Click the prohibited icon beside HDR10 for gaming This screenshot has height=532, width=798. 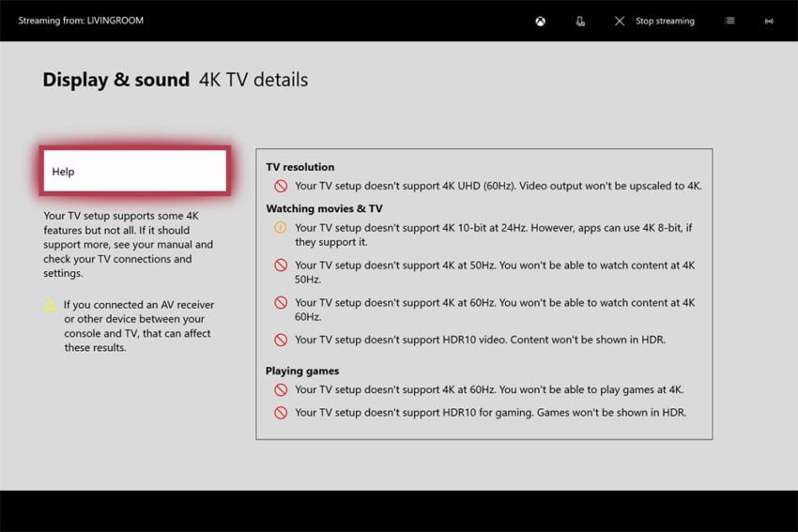281,413
